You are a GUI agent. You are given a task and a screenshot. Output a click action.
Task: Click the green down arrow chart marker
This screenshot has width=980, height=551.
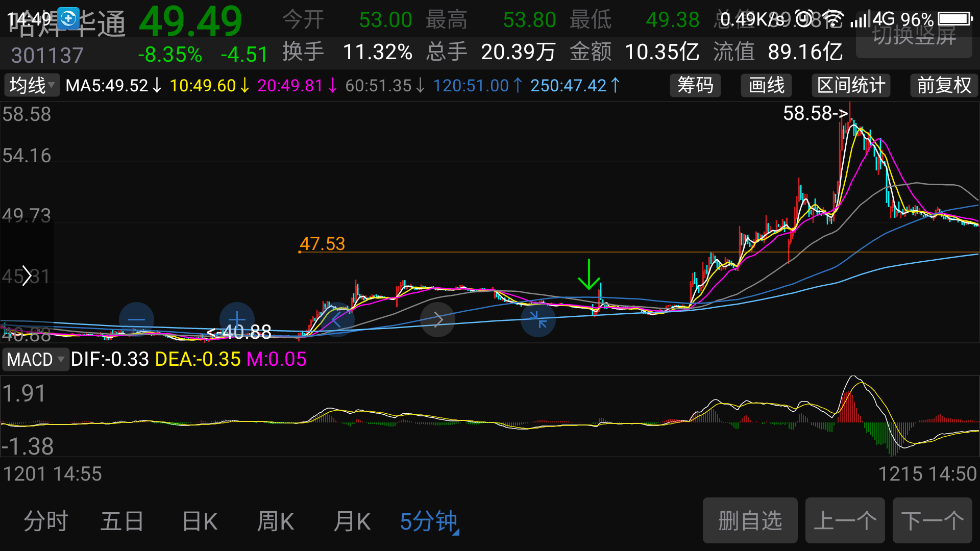[x=589, y=274]
